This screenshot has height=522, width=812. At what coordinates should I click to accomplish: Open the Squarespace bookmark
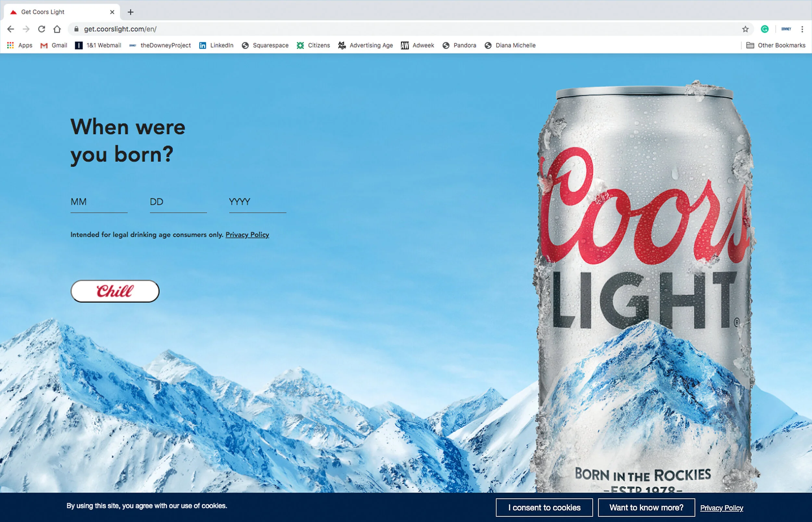[x=265, y=45]
